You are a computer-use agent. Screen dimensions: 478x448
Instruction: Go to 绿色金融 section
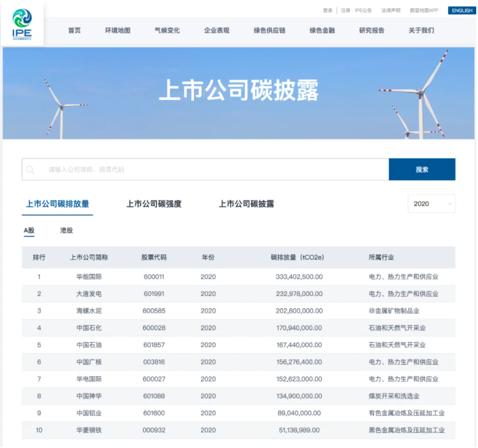point(322,30)
